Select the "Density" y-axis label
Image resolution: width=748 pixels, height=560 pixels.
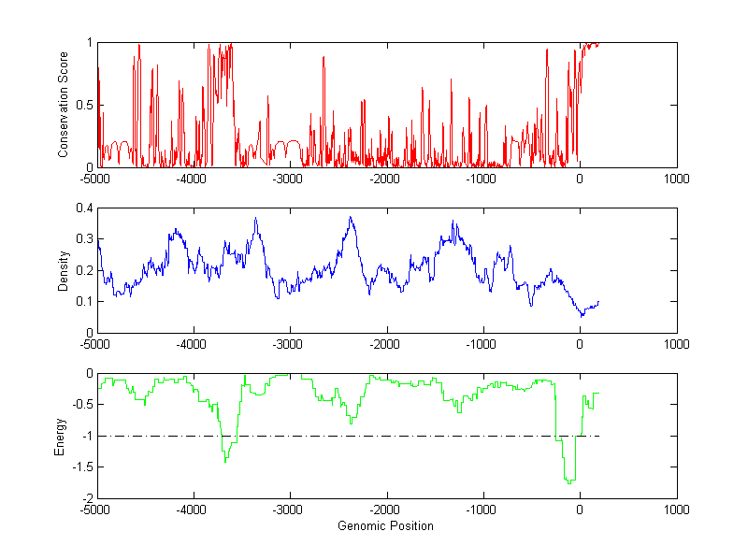[x=65, y=270]
